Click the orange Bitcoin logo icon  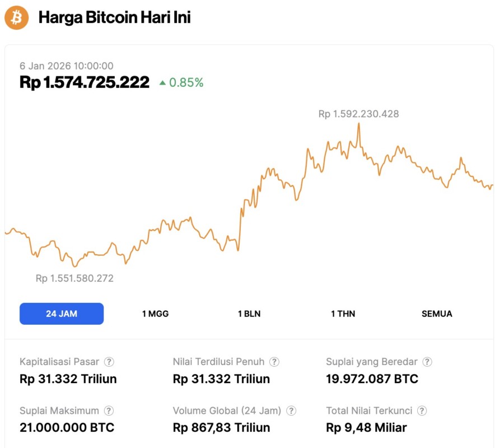[17, 18]
